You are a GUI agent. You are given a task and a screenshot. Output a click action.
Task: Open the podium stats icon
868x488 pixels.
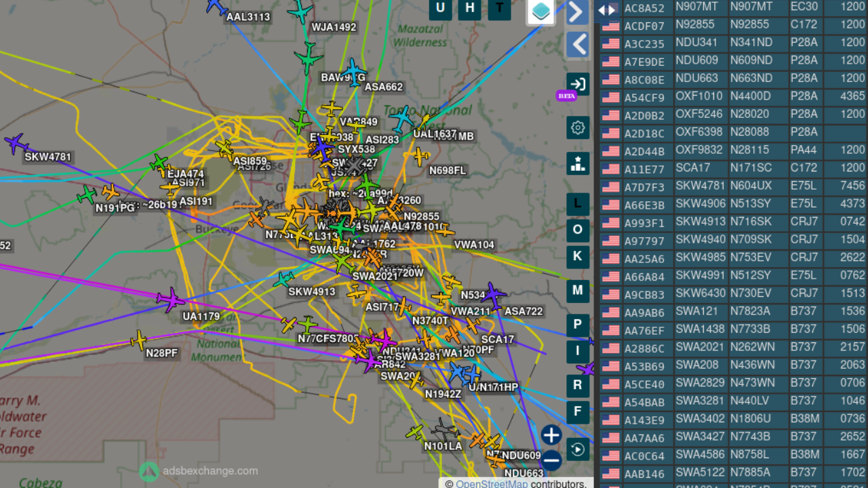point(578,163)
